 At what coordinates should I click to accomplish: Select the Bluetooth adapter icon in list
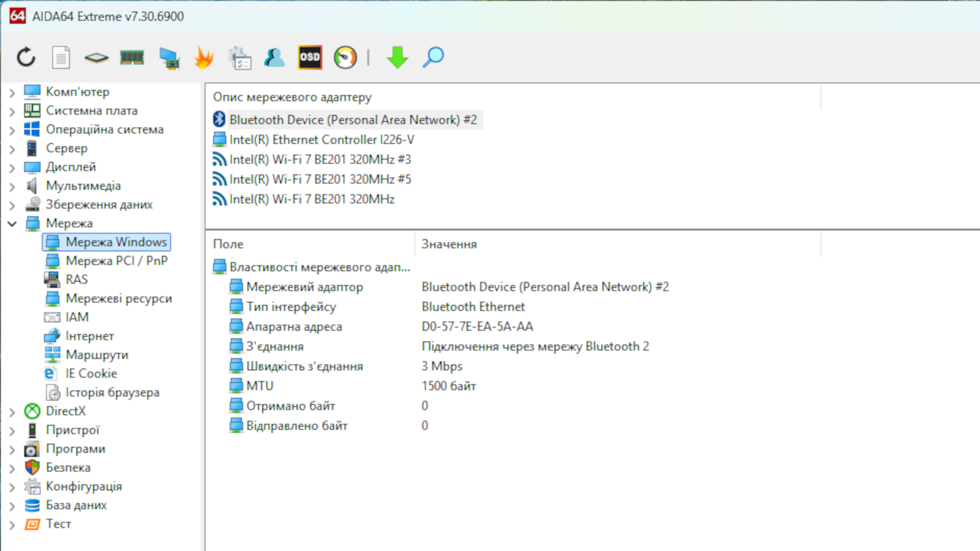219,119
